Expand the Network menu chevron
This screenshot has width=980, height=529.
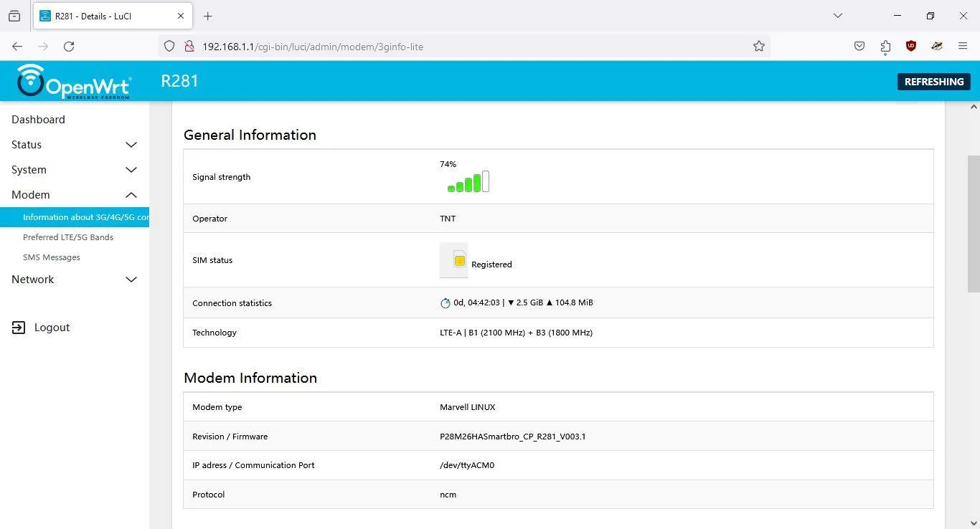(x=131, y=280)
